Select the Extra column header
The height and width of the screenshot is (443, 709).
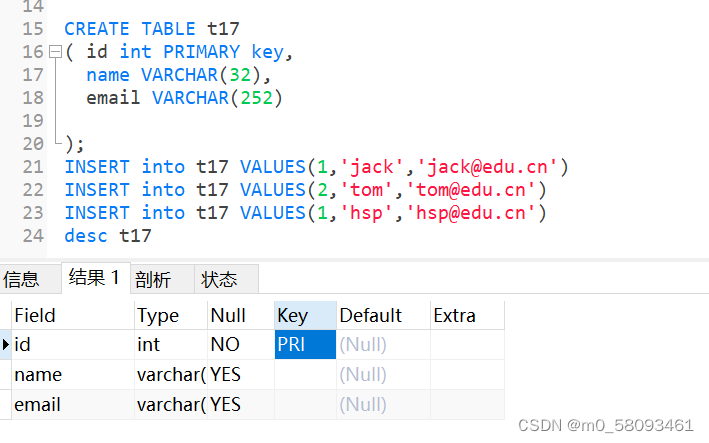point(467,316)
